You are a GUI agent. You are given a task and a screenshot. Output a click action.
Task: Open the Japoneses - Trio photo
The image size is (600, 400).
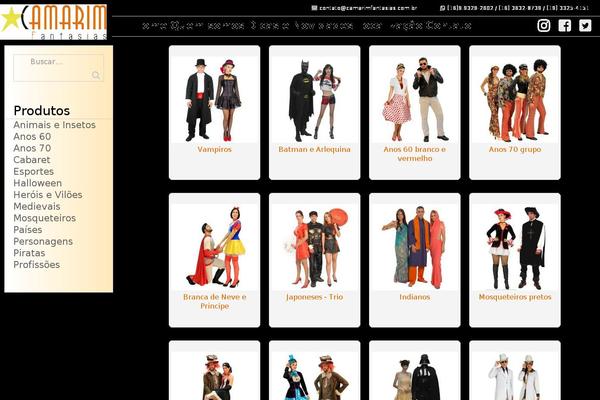click(315, 247)
